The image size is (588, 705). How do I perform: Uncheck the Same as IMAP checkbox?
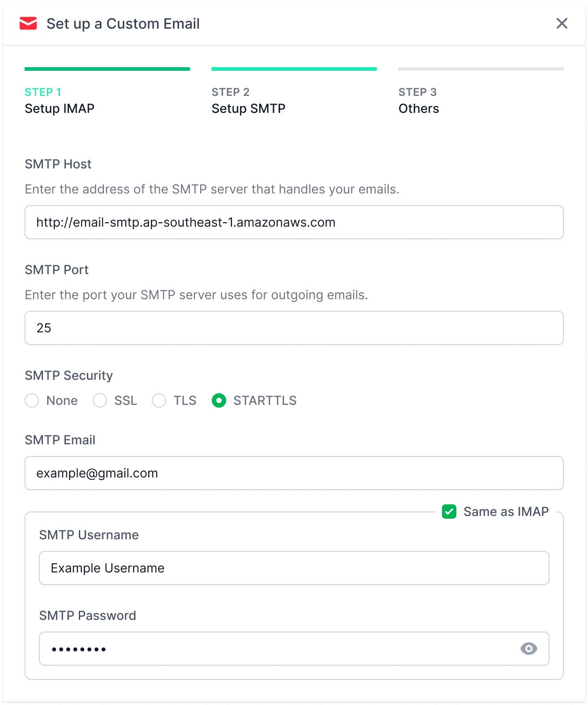(449, 512)
